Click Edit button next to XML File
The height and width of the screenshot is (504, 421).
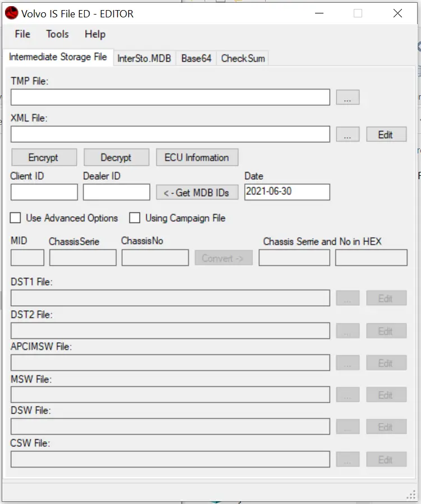[x=386, y=134]
